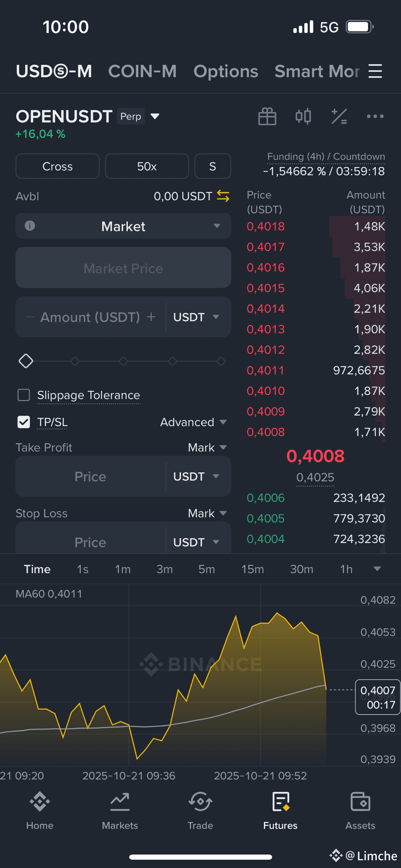Tap the Perp contract badge

click(131, 116)
